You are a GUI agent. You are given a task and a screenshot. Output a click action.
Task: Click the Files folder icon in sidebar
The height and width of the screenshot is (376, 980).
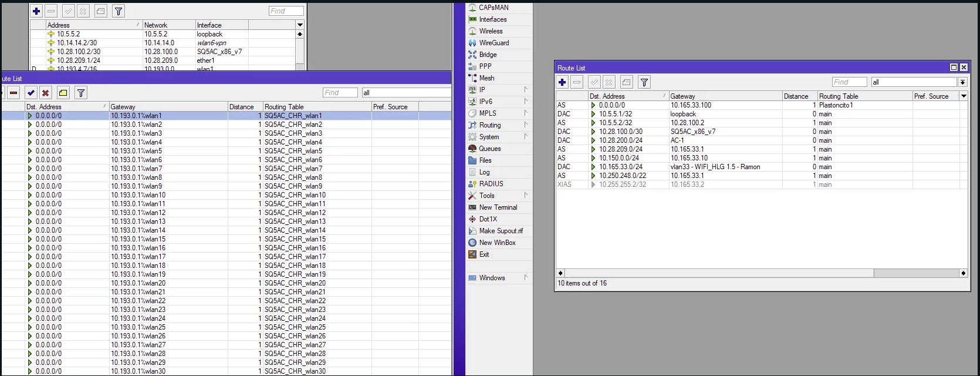pyautogui.click(x=472, y=160)
